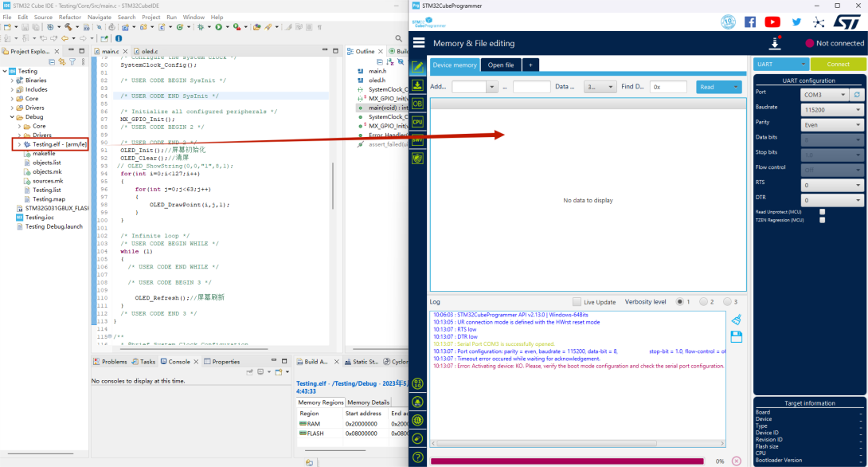This screenshot has width=868, height=467.
Task: Click the Build hammer icon in IDE toolbar
Action: click(68, 26)
